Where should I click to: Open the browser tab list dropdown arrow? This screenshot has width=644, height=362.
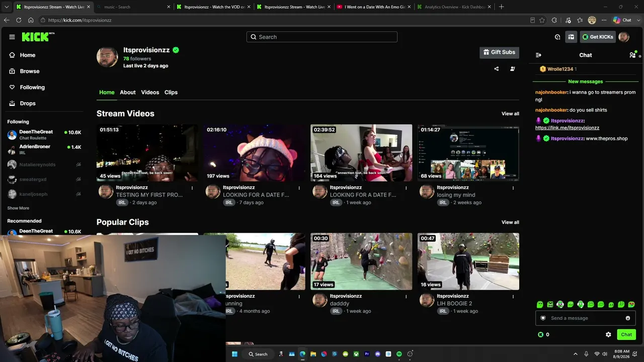coord(7,7)
